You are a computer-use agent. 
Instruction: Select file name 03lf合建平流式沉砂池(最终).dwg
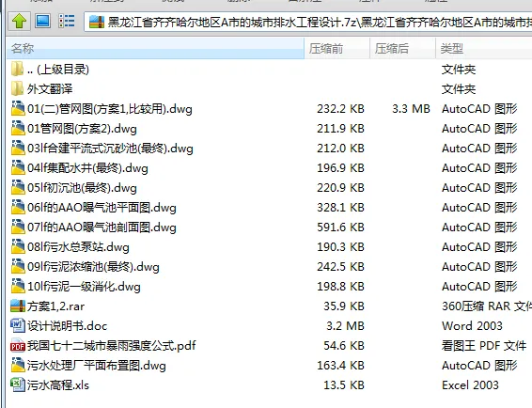pyautogui.click(x=110, y=149)
